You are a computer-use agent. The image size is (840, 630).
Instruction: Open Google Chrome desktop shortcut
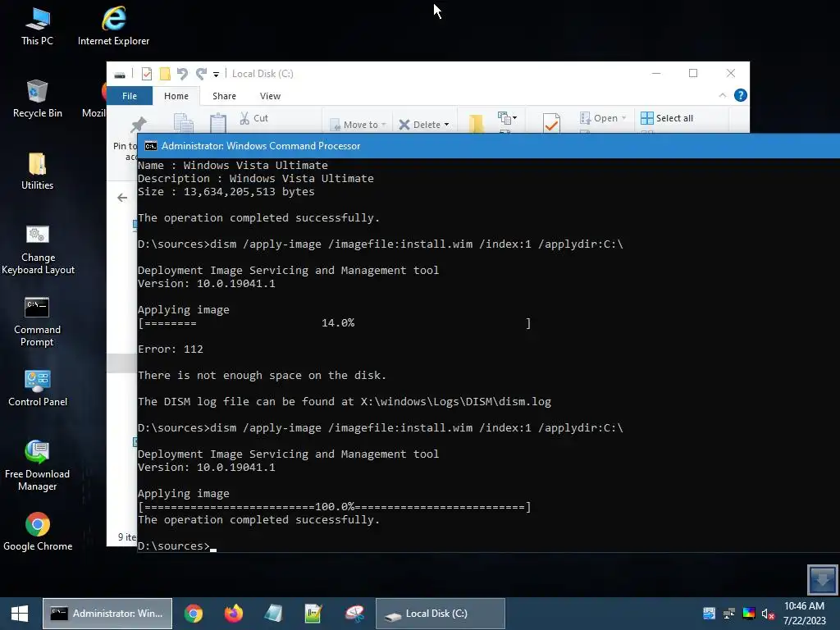point(38,532)
